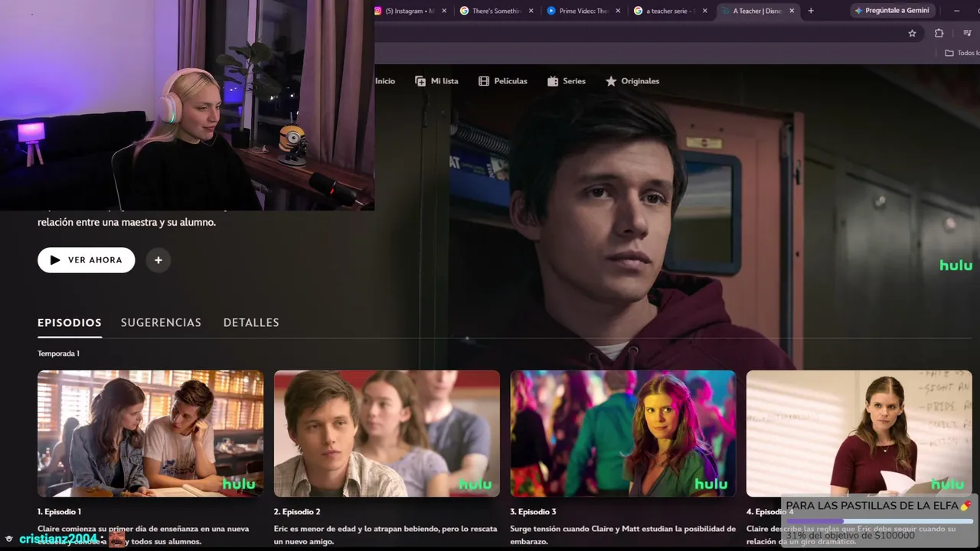Bookmark this page with the star icon
This screenshot has height=551, width=980.
912,33
